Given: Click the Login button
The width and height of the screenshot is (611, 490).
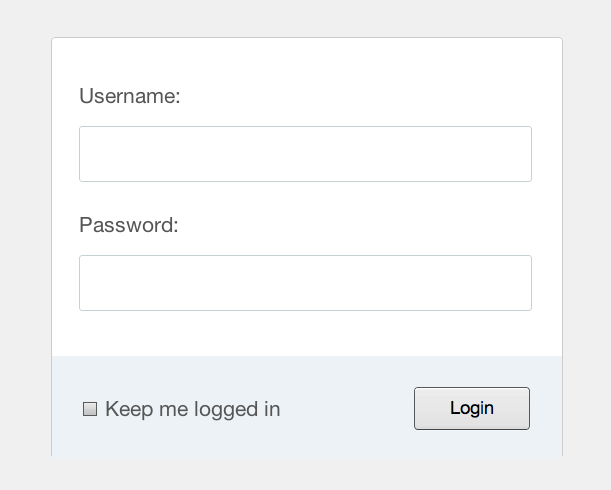Looking at the screenshot, I should coord(471,408).
